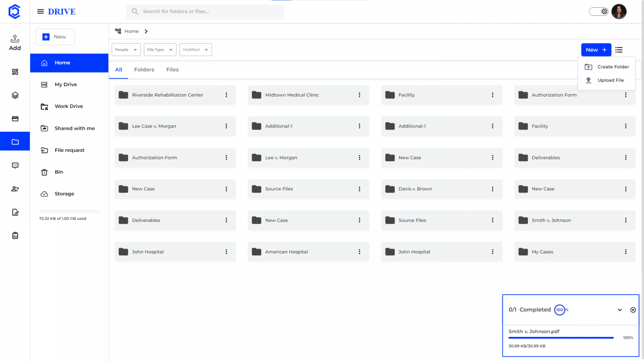644x362 pixels.
Task: Go to Home in sidebar
Action: [x=69, y=63]
